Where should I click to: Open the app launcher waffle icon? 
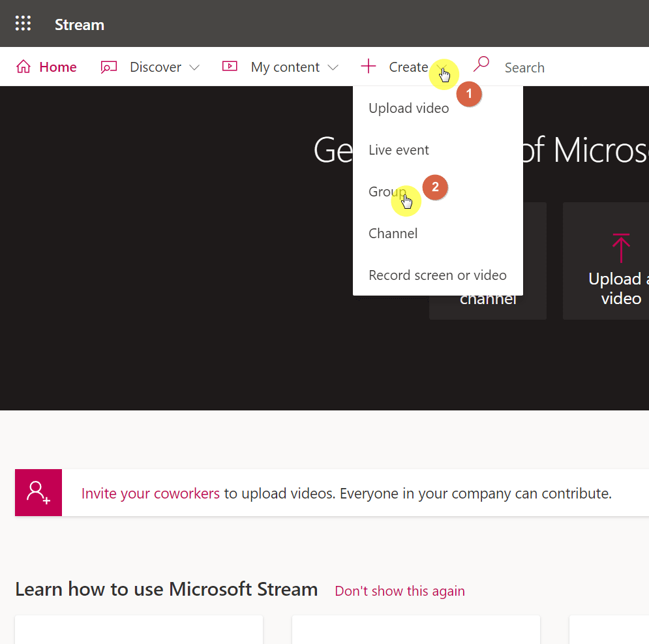(x=23, y=23)
